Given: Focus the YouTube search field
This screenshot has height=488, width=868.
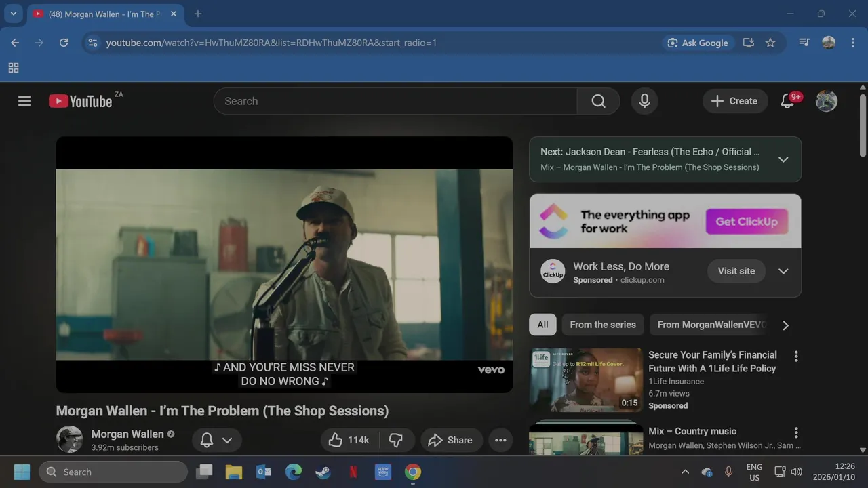Looking at the screenshot, I should click(395, 101).
